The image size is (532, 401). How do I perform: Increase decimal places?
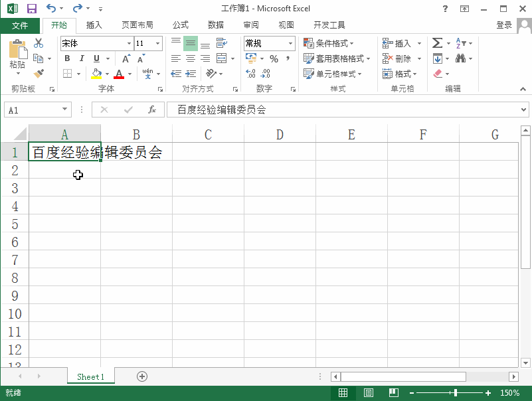click(x=251, y=74)
